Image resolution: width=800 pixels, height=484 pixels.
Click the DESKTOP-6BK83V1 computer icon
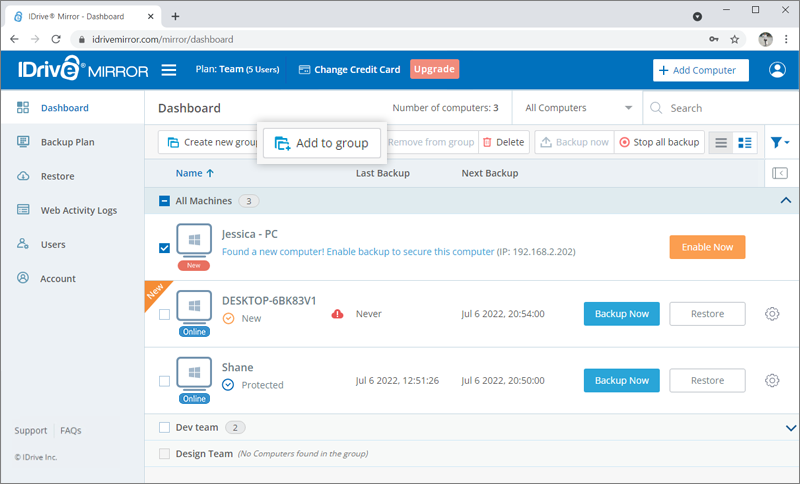pyautogui.click(x=194, y=307)
